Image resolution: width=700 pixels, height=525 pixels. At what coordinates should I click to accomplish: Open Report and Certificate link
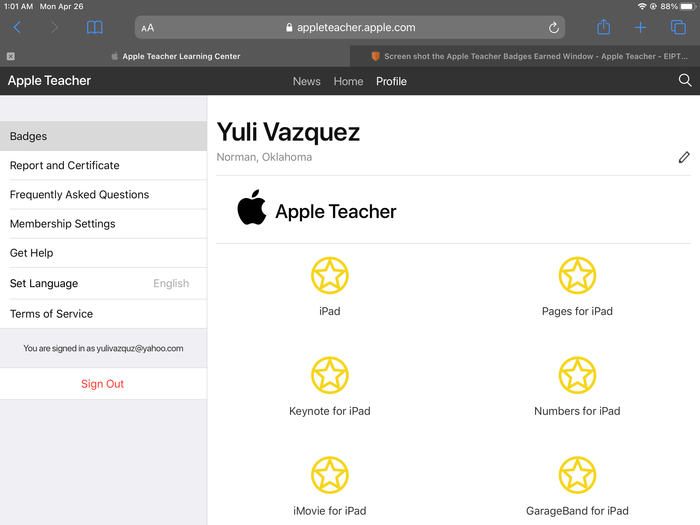pyautogui.click(x=65, y=166)
